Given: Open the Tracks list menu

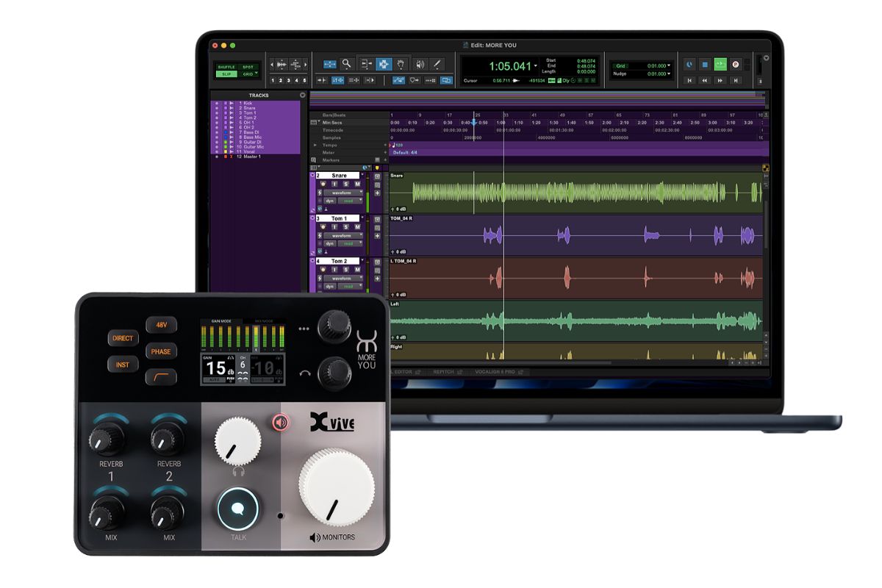Looking at the screenshot, I should [302, 96].
